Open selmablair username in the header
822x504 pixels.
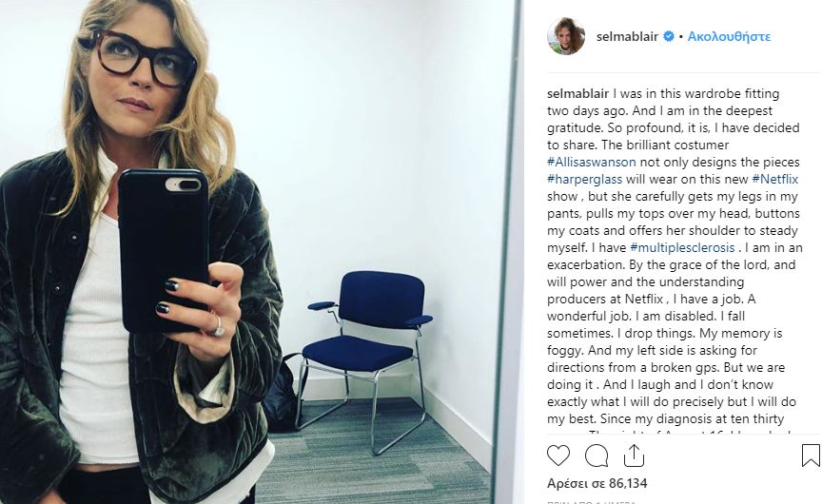click(x=627, y=36)
